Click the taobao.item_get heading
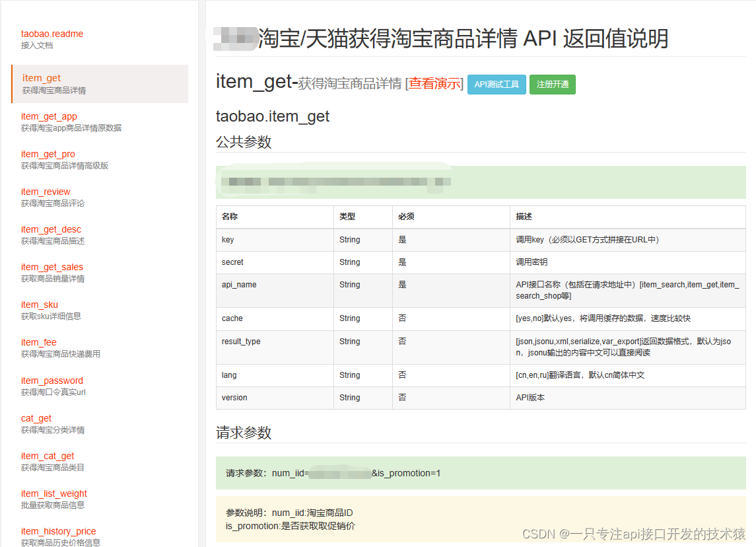 coord(273,116)
